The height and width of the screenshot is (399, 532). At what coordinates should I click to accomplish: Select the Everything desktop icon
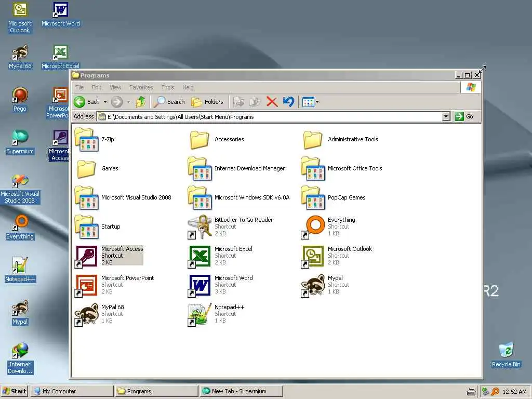click(20, 228)
